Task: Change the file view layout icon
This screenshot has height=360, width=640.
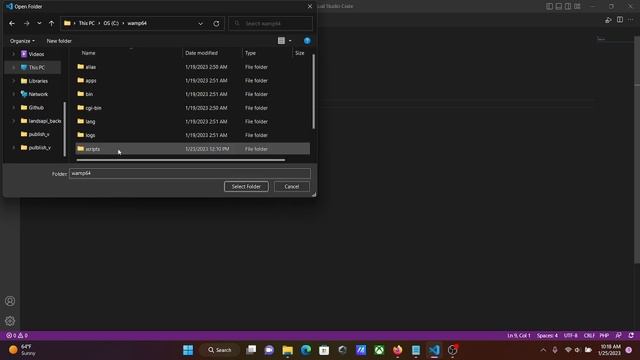Action: (281, 40)
